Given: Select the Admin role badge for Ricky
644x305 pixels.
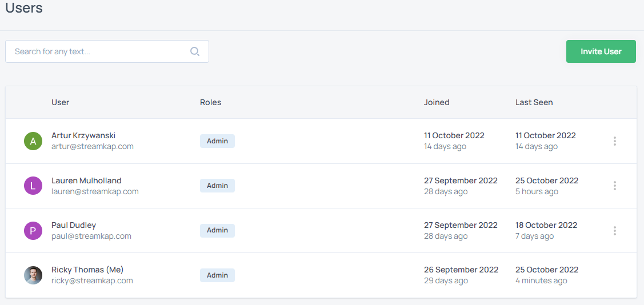Looking at the screenshot, I should [217, 275].
